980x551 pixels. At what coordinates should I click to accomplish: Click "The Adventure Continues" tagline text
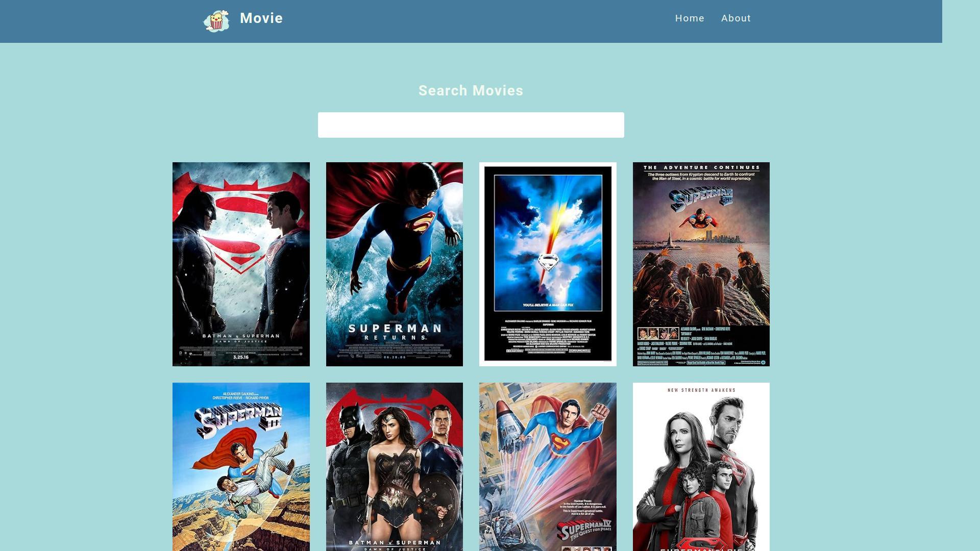click(701, 167)
